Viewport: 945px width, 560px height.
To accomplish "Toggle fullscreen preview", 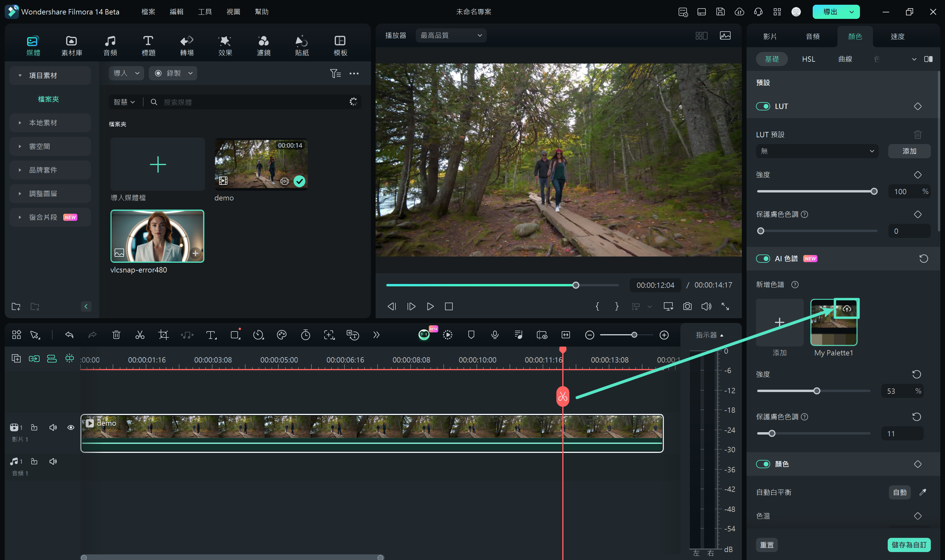I will click(725, 306).
